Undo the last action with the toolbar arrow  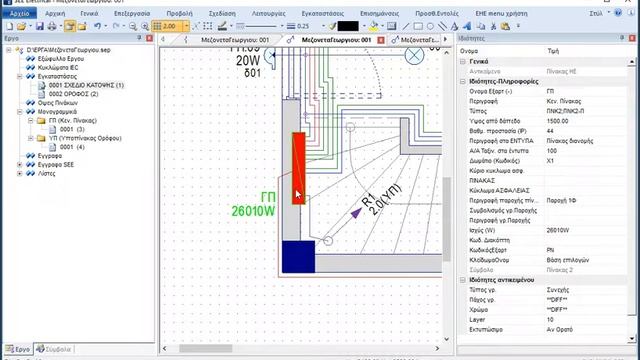pos(97,27)
